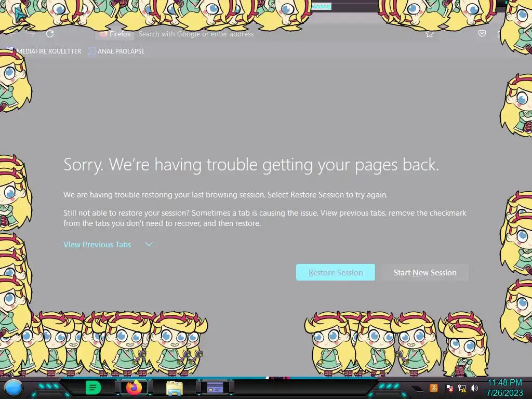Open the clock showing 11:48 PM
532x399 pixels.
504,388
